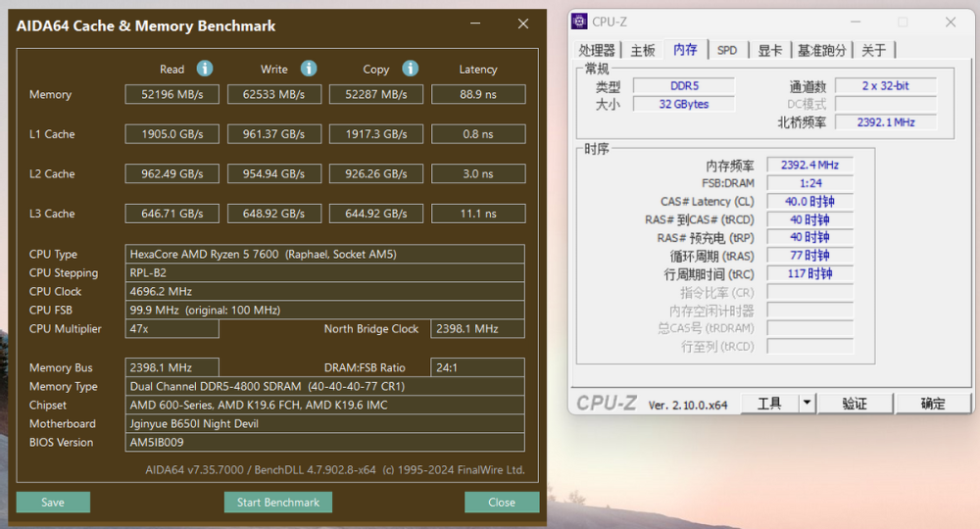Click the CAS# Latency value 40.0 时钟
The width and height of the screenshot is (980, 529).
tap(810, 201)
